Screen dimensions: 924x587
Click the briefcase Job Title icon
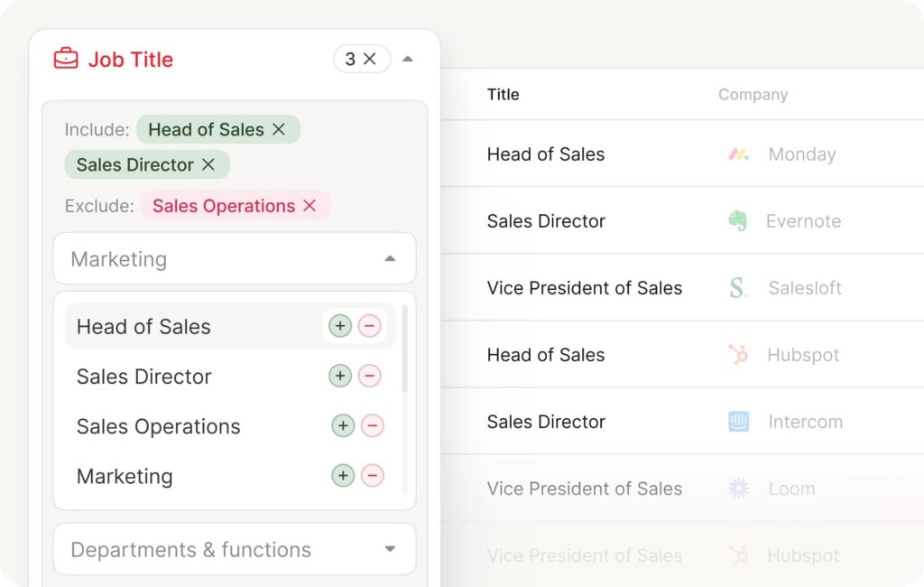tap(66, 60)
